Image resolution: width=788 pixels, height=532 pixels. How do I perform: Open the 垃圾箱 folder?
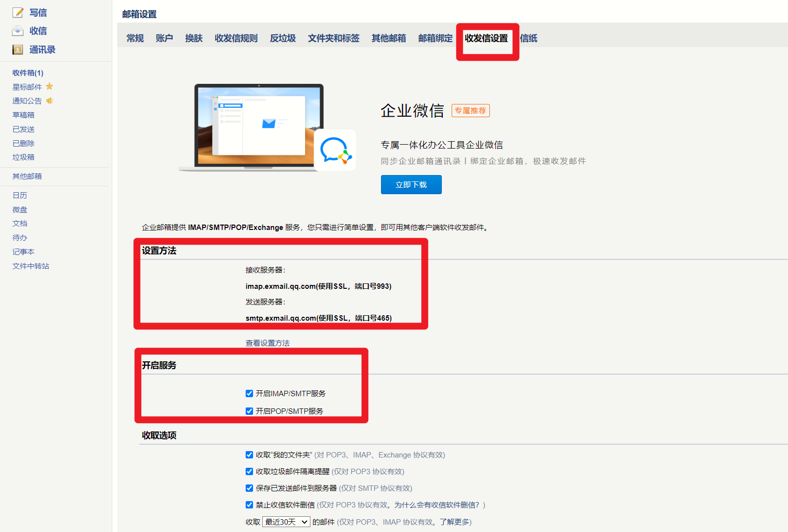[23, 157]
